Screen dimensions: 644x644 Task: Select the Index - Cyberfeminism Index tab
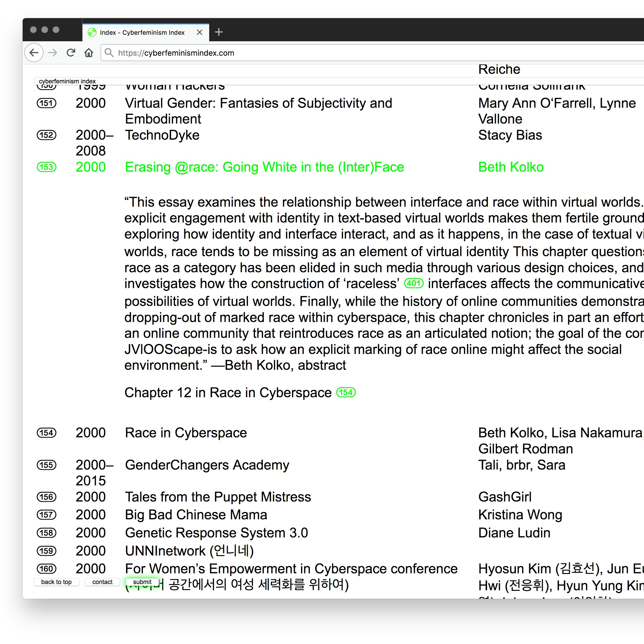click(x=142, y=32)
